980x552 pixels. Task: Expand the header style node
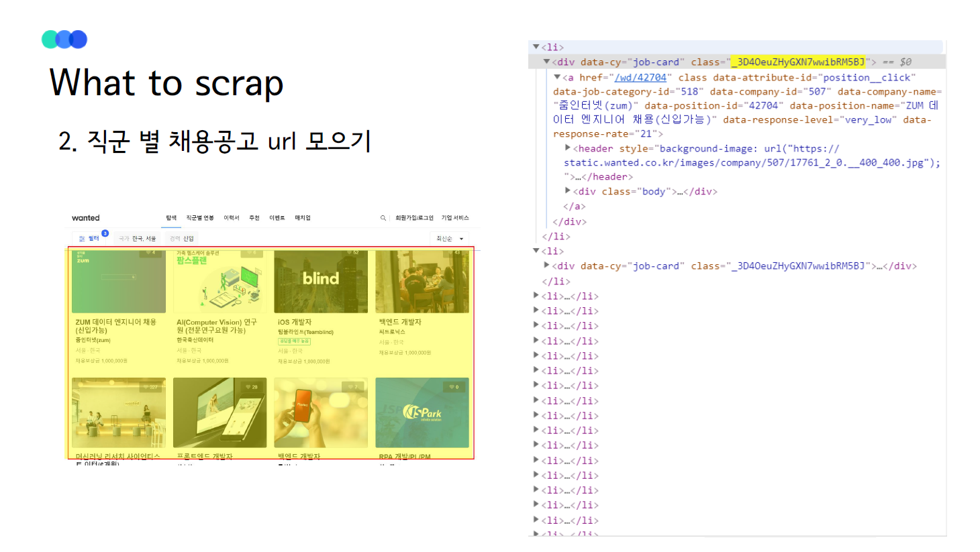[x=568, y=148]
